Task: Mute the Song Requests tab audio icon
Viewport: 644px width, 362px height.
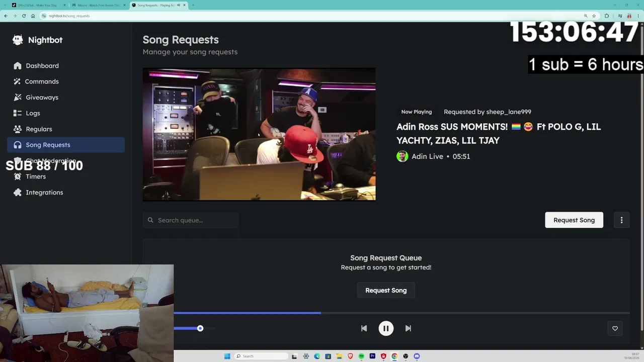Action: tap(178, 5)
